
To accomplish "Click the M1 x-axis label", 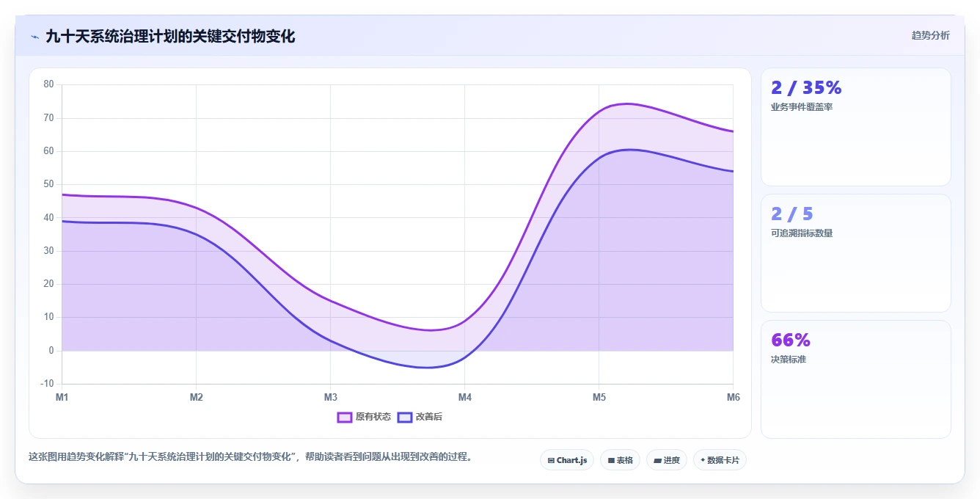I will click(x=62, y=397).
